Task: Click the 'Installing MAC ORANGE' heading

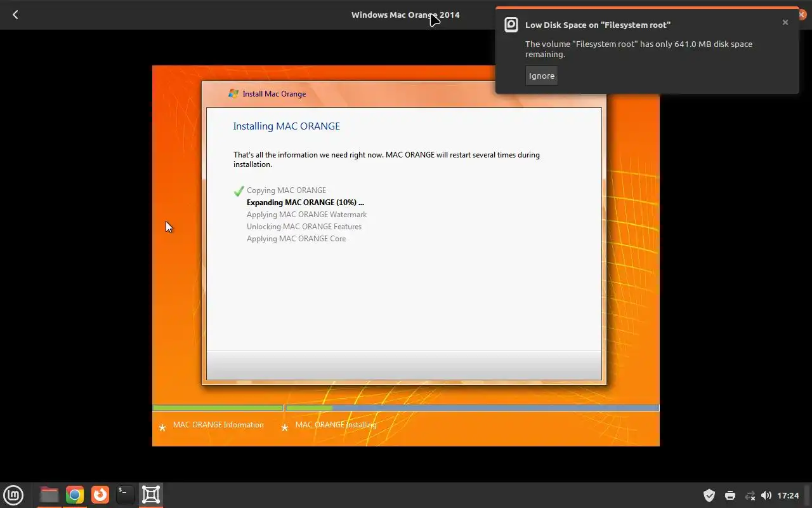Action: coord(287,126)
